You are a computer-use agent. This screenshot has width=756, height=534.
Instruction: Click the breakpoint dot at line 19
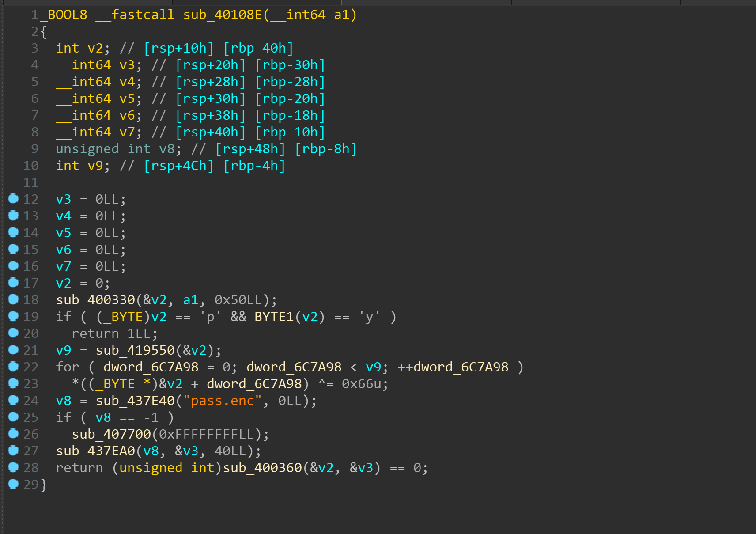13,316
